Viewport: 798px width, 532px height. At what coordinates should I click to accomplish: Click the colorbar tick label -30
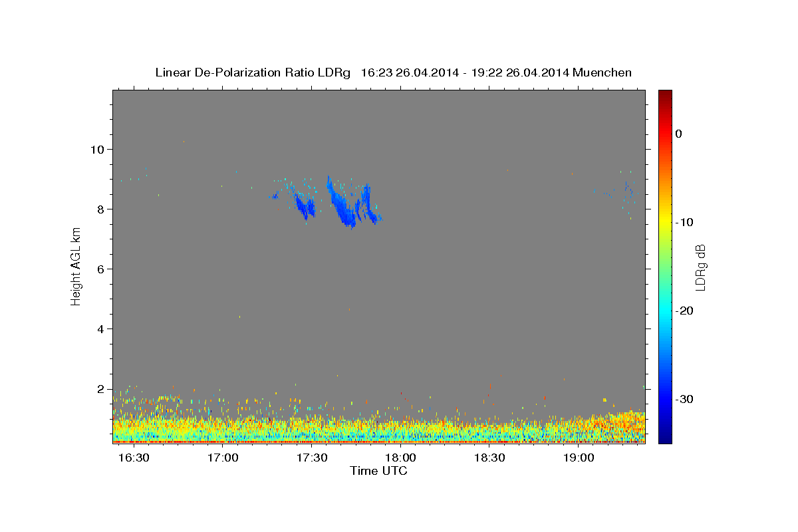coord(685,399)
